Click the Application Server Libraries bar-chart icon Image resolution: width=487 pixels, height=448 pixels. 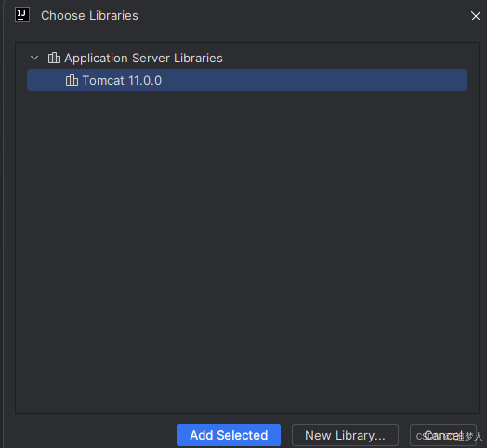coord(54,58)
